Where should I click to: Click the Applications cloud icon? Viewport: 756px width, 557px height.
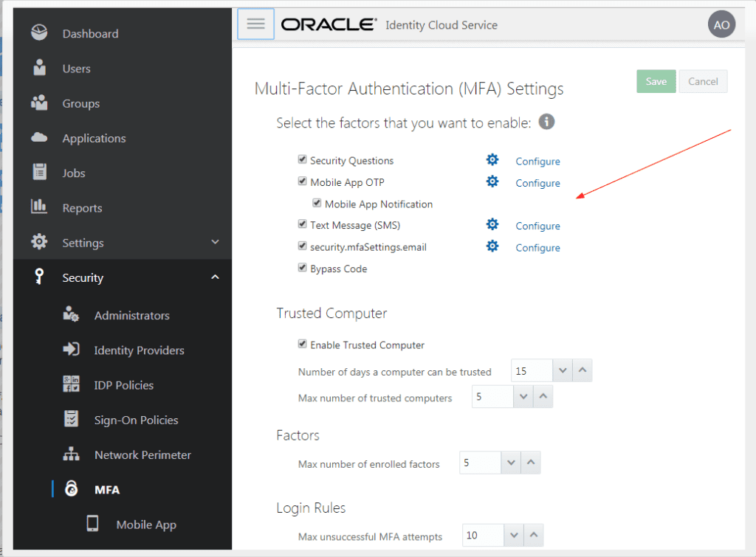[47, 138]
